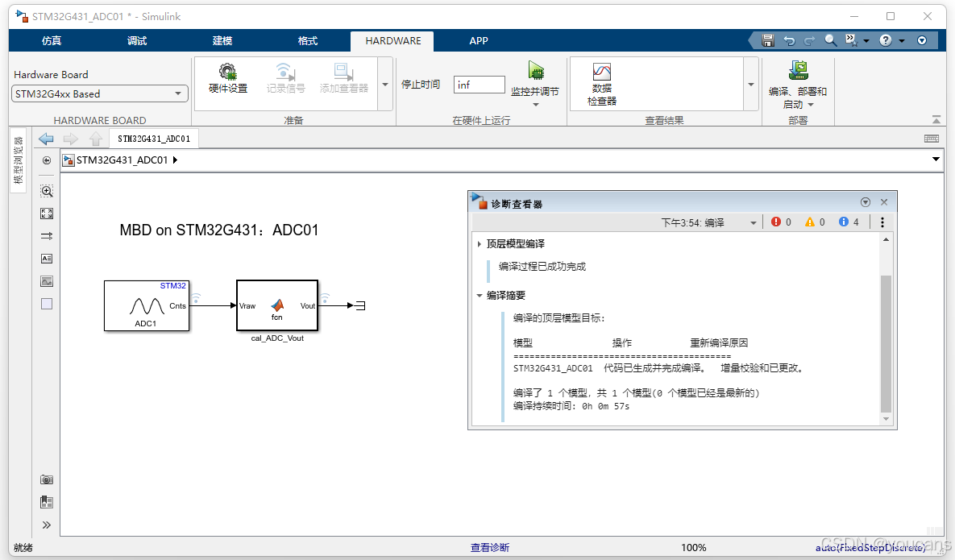Click the 记录信号 log signal icon
This screenshot has height=560, width=955.
point(285,79)
